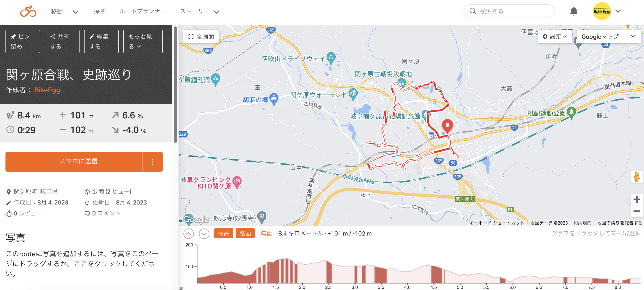Click the Ride with GPS cyclist logo
This screenshot has height=290, width=644.
(28, 11)
